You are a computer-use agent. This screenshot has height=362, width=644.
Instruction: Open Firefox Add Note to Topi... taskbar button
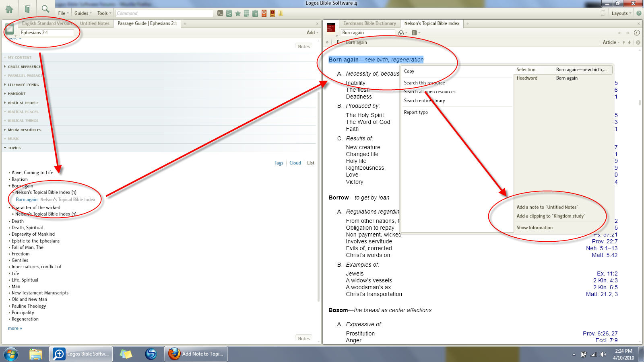196,354
